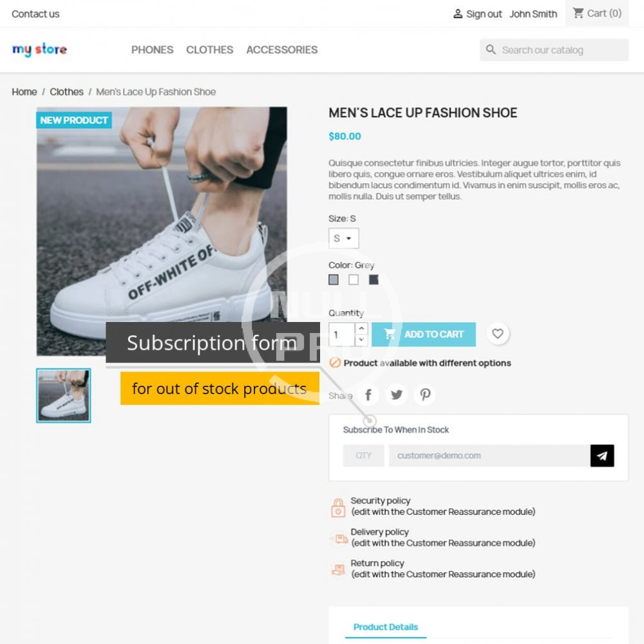Click the my store logo
The image size is (644, 644).
coord(39,50)
